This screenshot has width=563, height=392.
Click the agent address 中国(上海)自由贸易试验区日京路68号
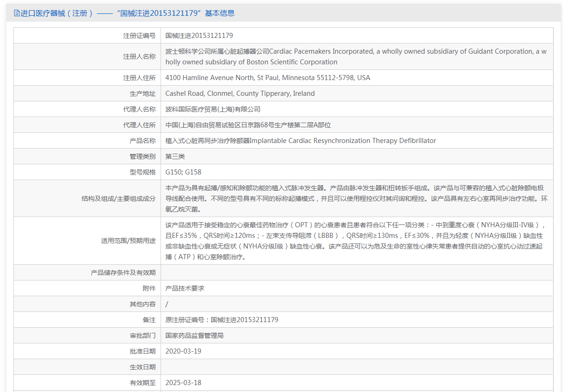[x=248, y=125]
